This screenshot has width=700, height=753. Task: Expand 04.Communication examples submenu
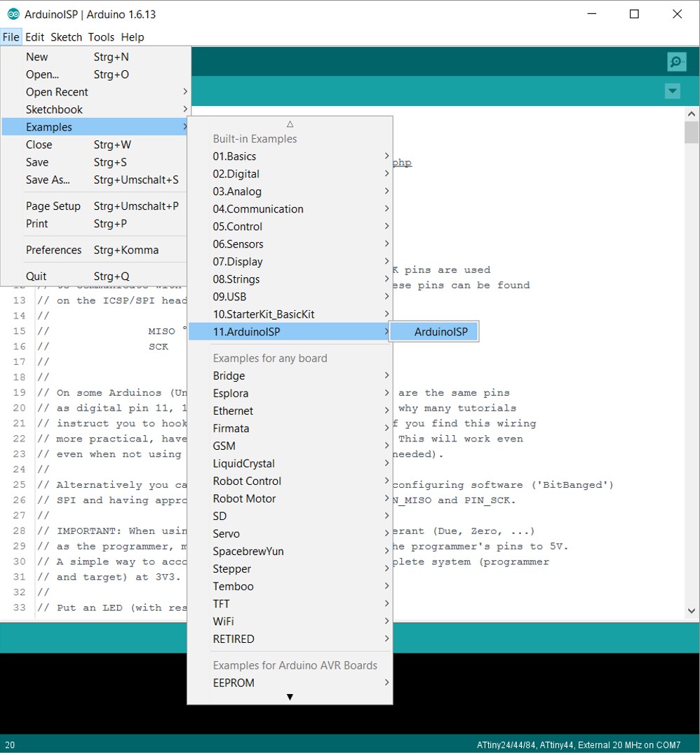[x=290, y=209]
